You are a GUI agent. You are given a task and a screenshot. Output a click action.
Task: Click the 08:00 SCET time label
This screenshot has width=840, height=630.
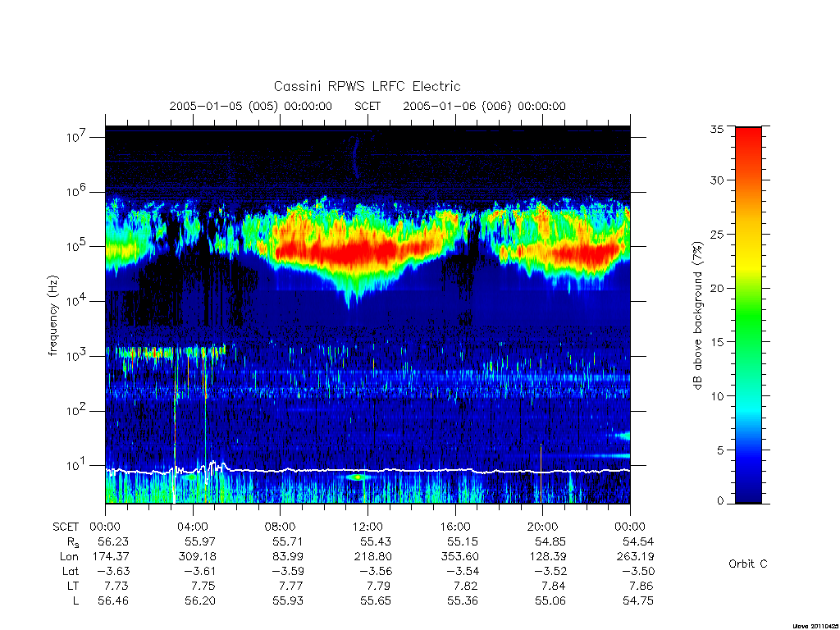point(281,527)
